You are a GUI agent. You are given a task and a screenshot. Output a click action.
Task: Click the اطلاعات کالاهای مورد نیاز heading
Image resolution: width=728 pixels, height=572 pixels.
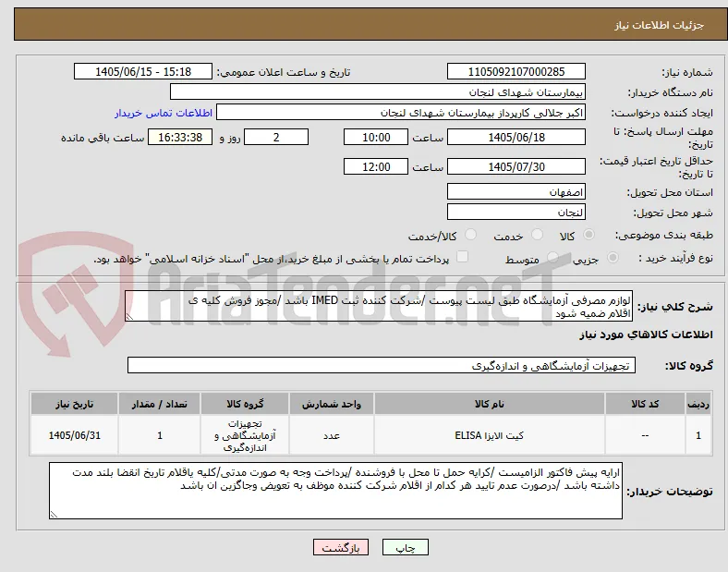[x=646, y=335]
